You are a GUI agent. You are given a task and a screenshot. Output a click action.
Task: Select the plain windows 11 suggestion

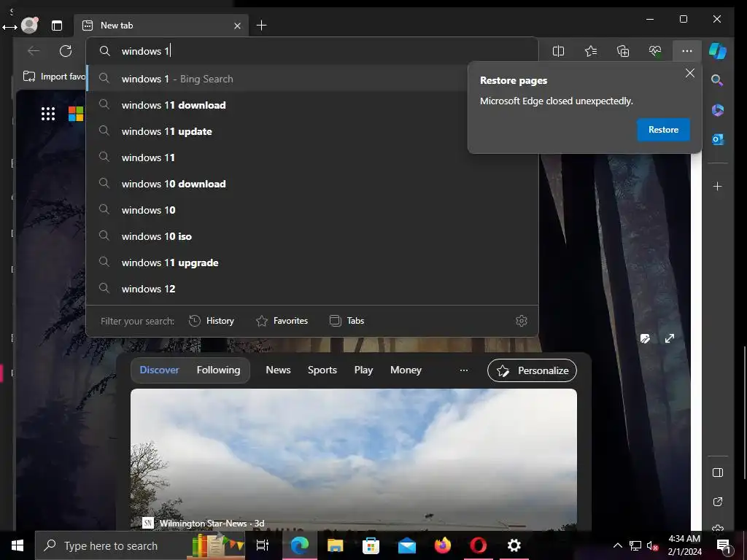(312, 157)
